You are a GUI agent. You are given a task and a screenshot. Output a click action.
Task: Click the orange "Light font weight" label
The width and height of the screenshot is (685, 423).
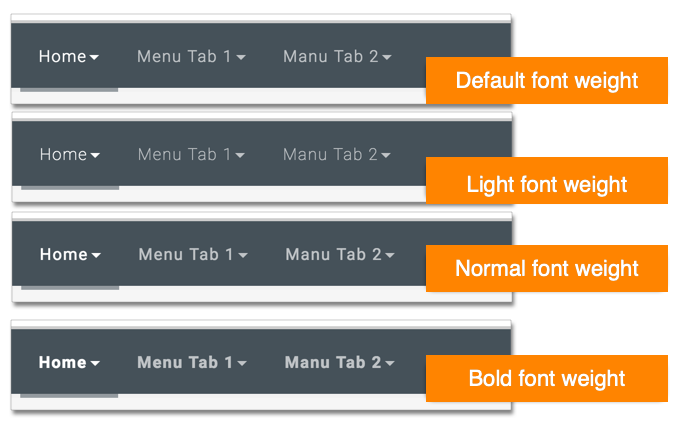click(x=546, y=184)
